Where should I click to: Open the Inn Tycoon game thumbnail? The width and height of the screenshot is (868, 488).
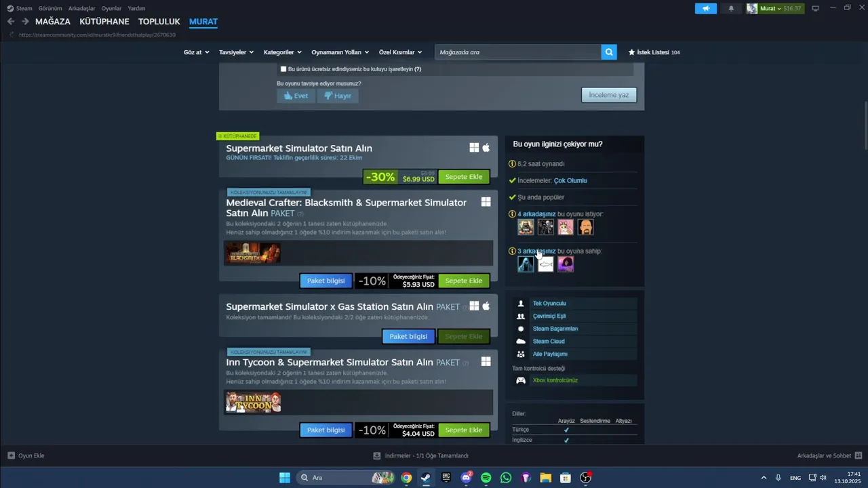253,402
